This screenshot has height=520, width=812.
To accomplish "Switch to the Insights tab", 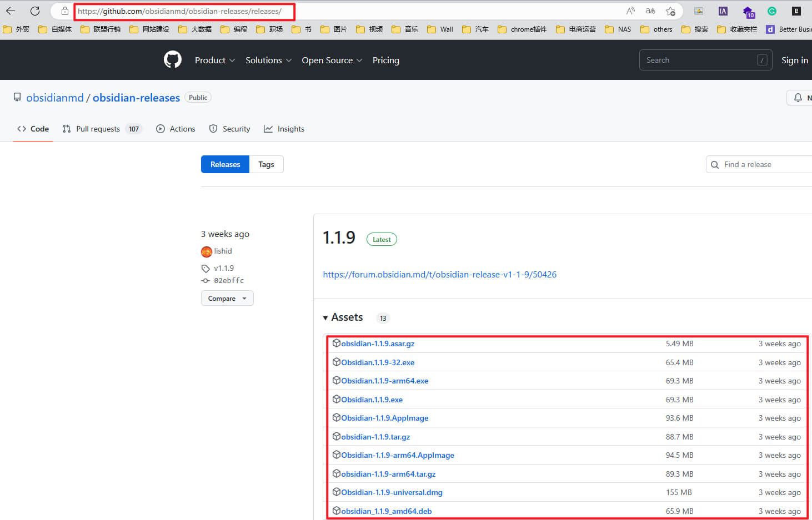I will 284,129.
